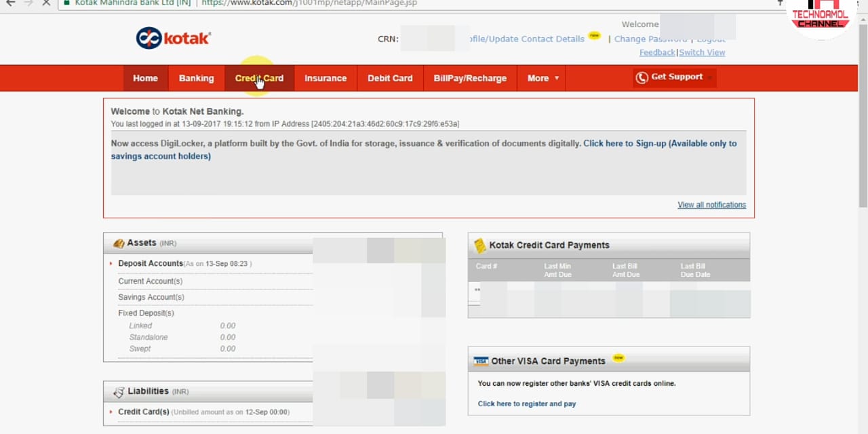Expand Deposit Accounts row arrow

pos(111,263)
